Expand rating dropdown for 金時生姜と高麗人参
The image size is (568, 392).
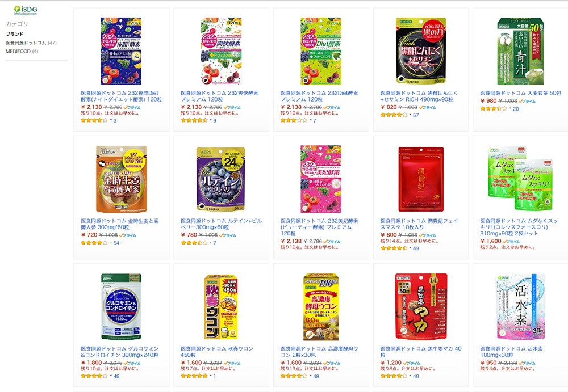pyautogui.click(x=111, y=242)
